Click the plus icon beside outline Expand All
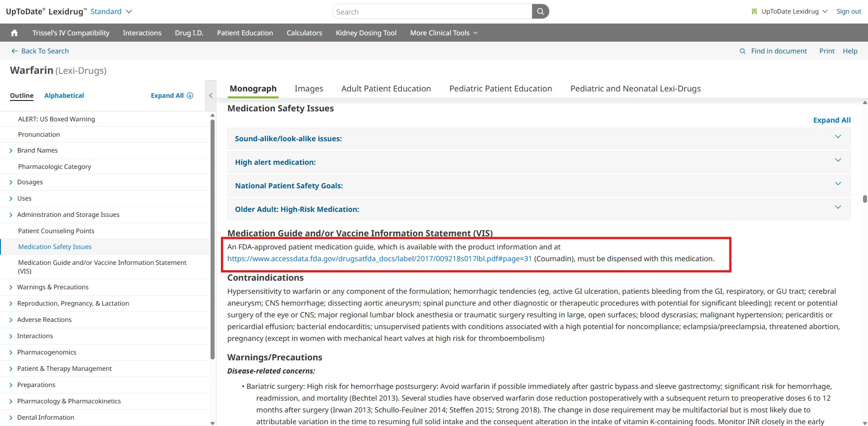This screenshot has height=426, width=868. 190,96
